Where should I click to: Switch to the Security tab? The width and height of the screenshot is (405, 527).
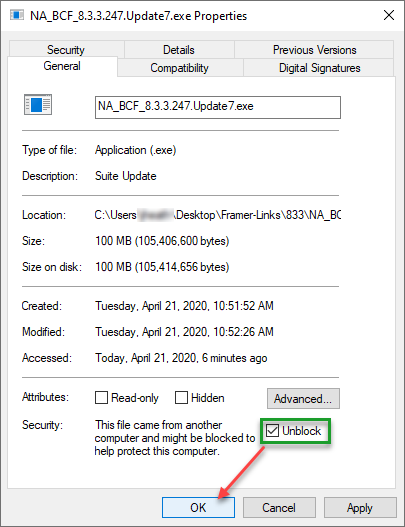[66, 49]
